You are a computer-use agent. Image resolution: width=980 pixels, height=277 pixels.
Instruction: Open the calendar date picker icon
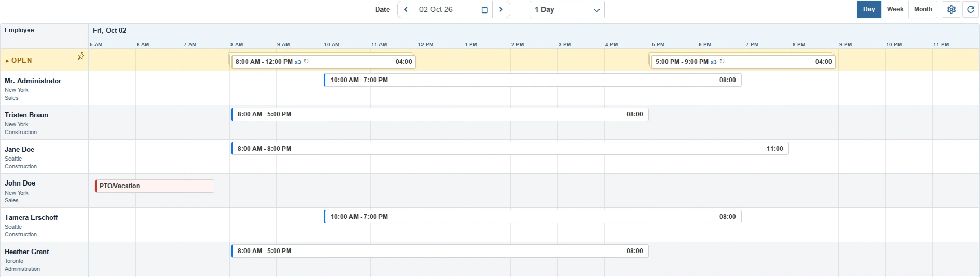(x=485, y=9)
